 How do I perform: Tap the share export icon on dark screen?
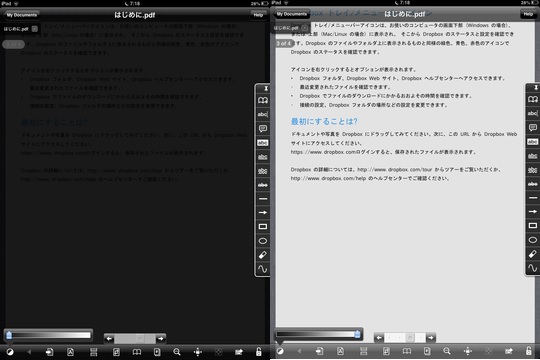(x=239, y=352)
